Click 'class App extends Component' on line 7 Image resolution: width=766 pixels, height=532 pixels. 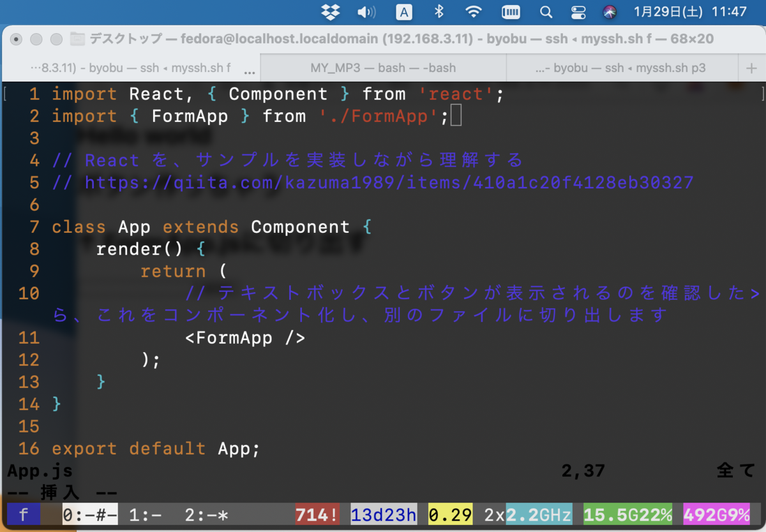click(200, 227)
